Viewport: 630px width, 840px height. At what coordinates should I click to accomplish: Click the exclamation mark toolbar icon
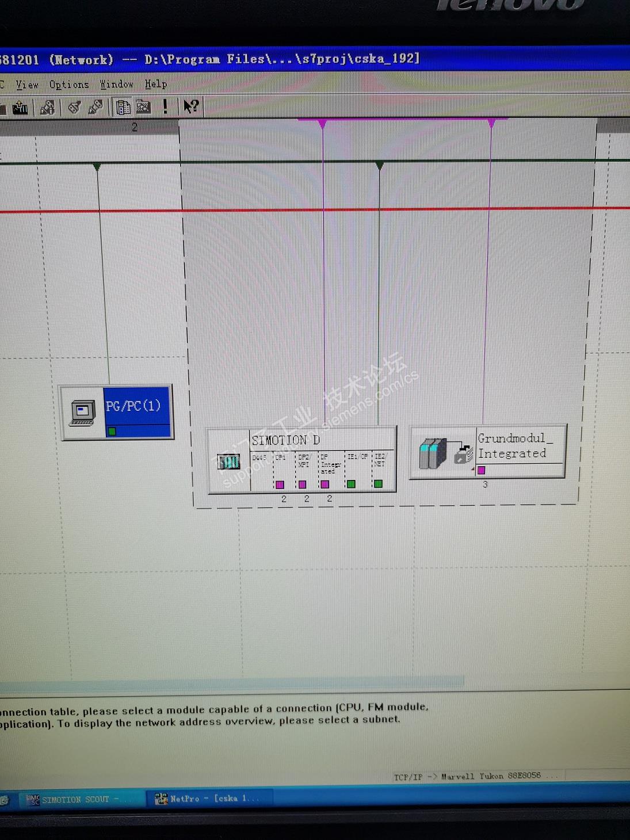[165, 106]
